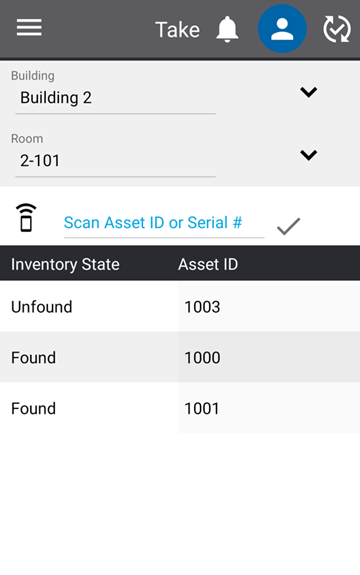Select the row with asset 1001
The width and height of the screenshot is (360, 575).
(x=180, y=408)
